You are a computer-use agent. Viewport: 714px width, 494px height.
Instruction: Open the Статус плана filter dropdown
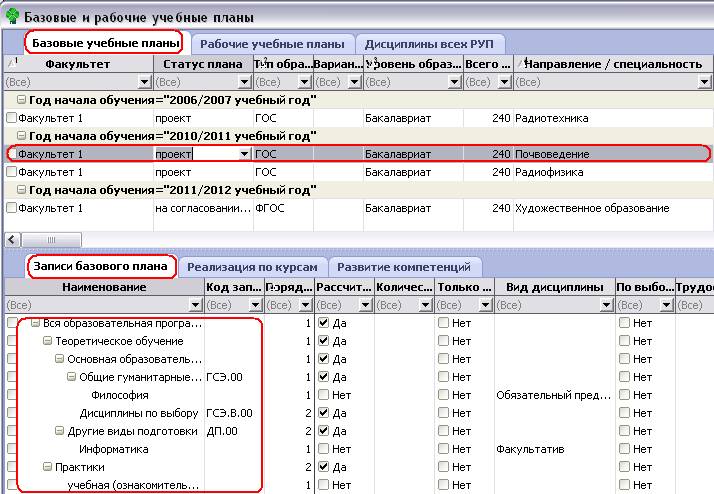(x=245, y=82)
